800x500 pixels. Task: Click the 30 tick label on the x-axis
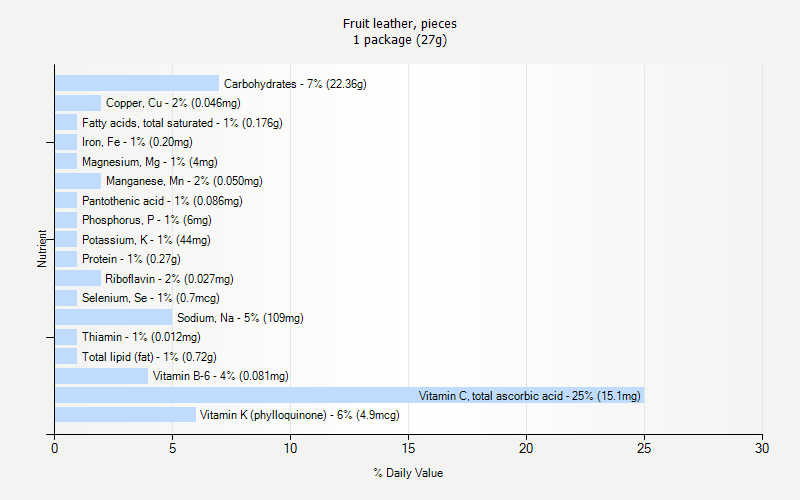coord(762,448)
